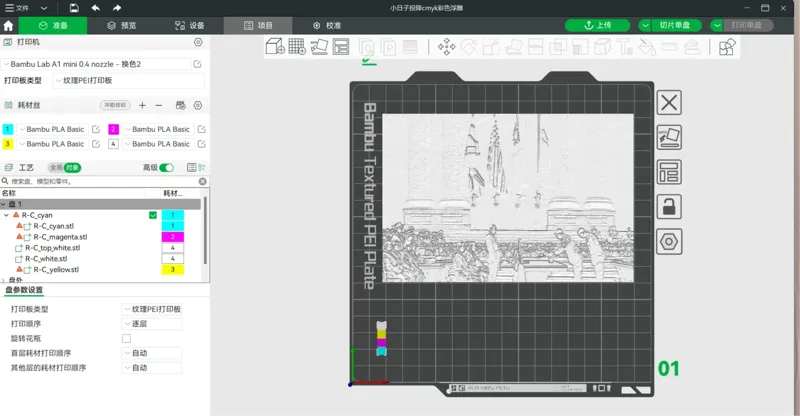Clear the object search field
Screen dimensions: 800x416
pos(203,181)
